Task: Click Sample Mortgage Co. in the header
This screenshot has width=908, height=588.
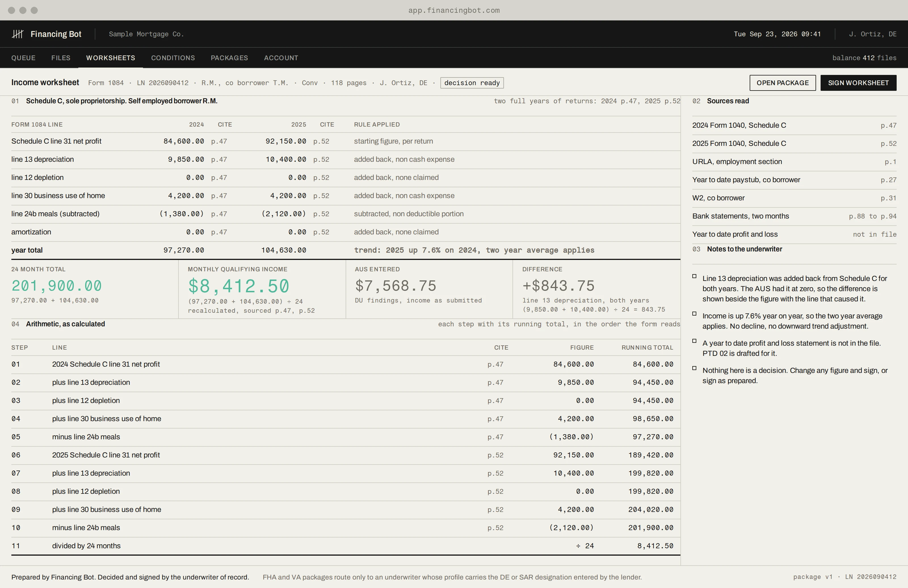Action: coord(146,34)
